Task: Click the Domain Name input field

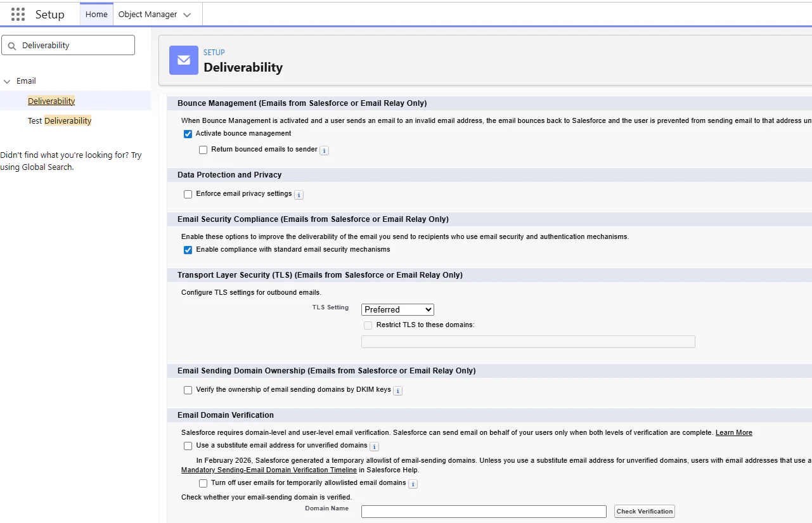Action: (x=484, y=512)
